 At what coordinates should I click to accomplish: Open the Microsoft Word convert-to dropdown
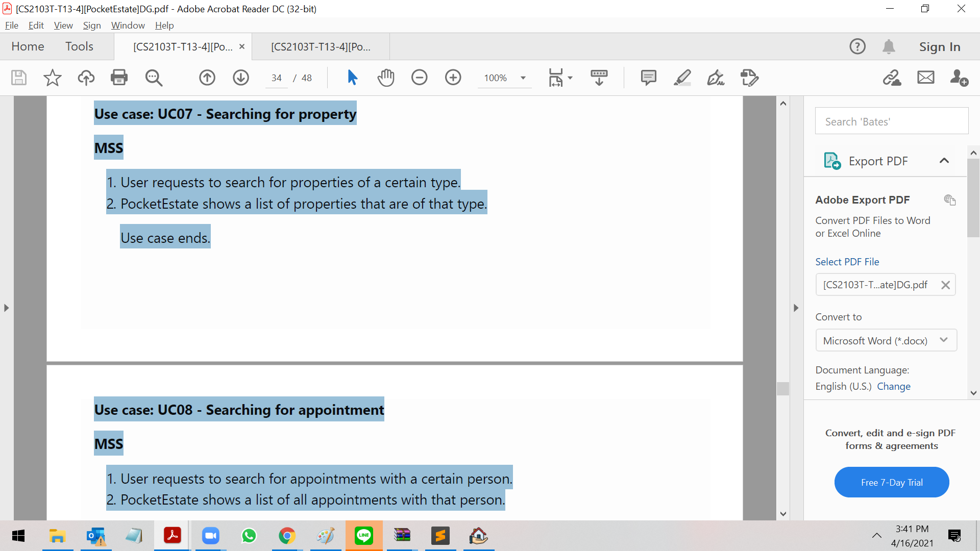pos(886,340)
